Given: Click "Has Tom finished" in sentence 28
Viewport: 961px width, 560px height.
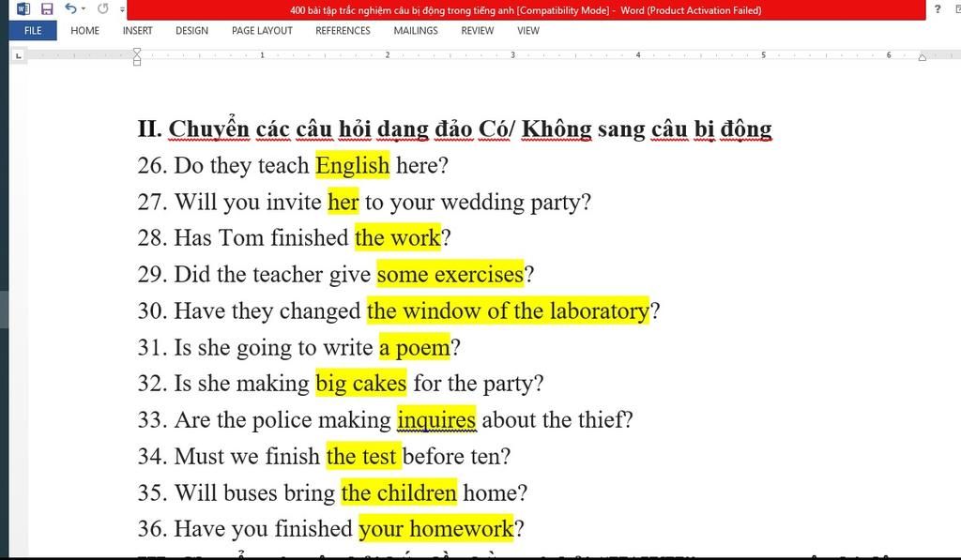Looking at the screenshot, I should click(x=262, y=237).
